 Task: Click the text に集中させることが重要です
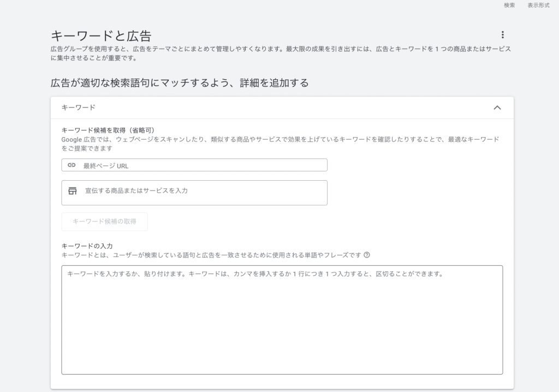[93, 58]
